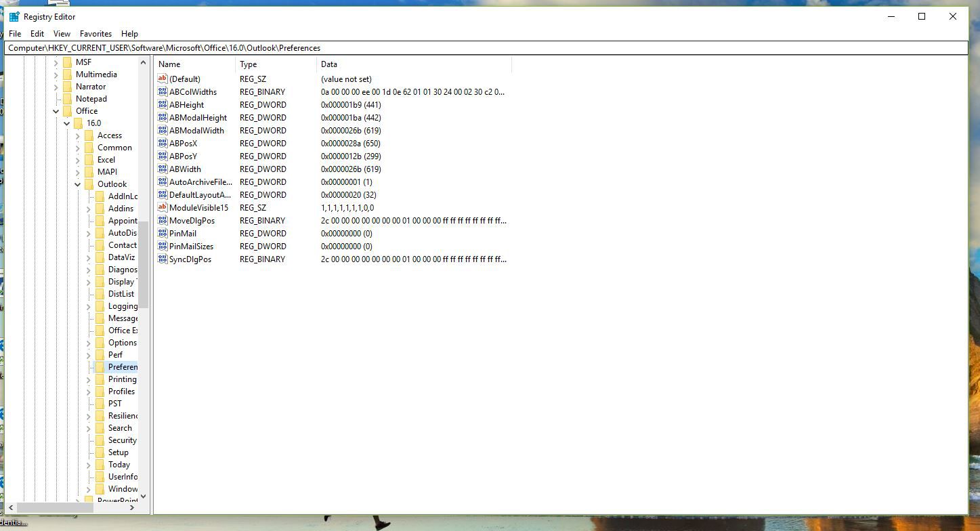Select the Today key in tree
980x531 pixels.
click(x=119, y=465)
